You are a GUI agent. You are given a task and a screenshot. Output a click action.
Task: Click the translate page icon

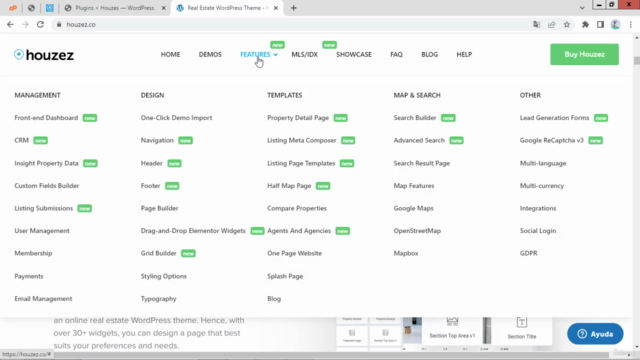point(536,24)
